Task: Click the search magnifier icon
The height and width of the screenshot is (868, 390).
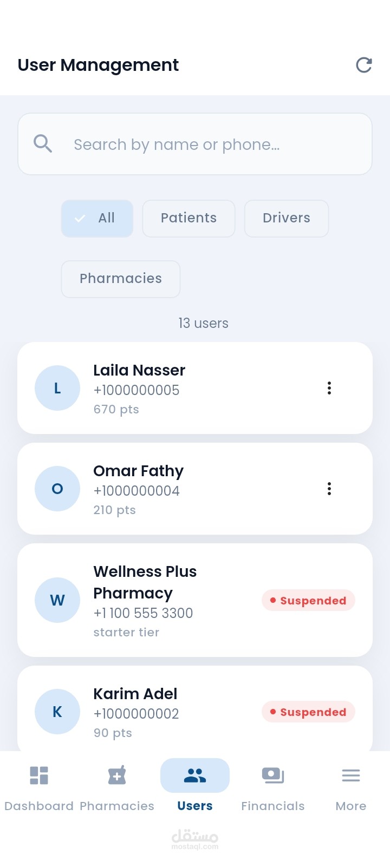Action: click(43, 144)
